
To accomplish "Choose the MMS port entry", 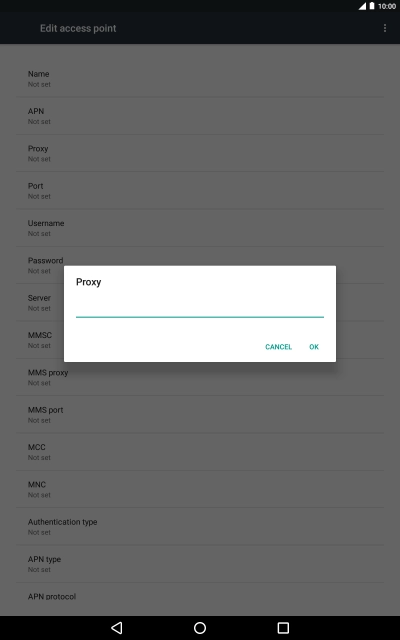I will coord(200,415).
